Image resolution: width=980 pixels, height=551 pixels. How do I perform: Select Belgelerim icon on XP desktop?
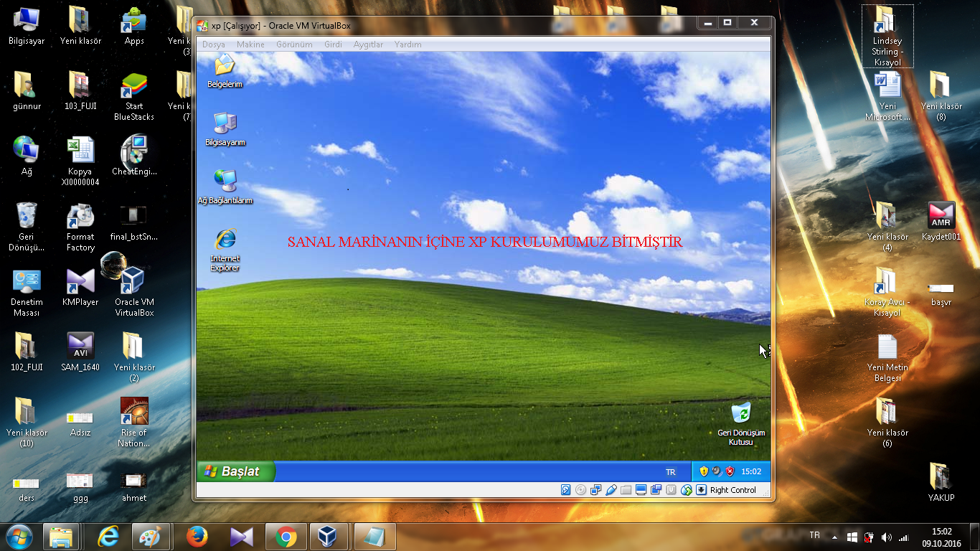click(x=225, y=71)
